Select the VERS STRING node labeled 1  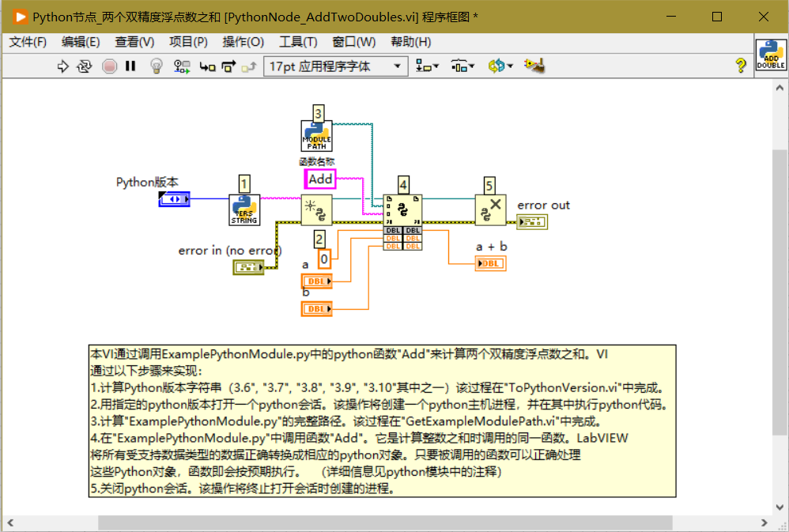tap(243, 209)
